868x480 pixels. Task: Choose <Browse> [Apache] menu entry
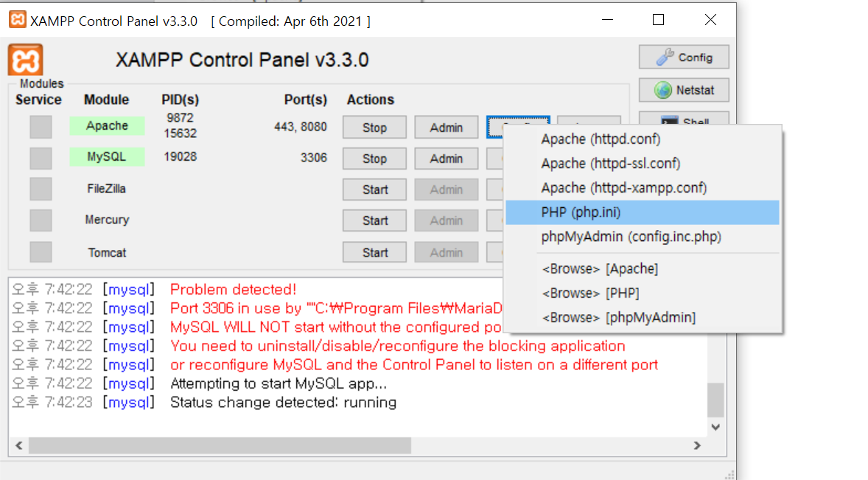pyautogui.click(x=642, y=268)
